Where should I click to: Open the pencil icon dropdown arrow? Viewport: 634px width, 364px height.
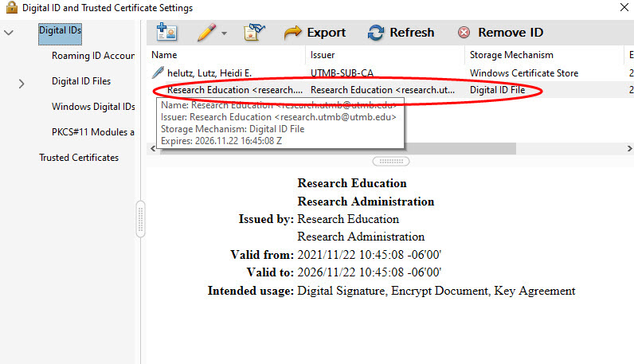[224, 33]
